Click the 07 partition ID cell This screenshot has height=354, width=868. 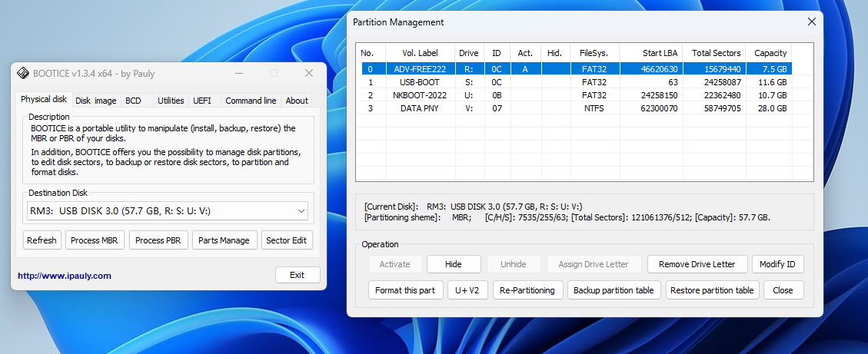click(497, 108)
